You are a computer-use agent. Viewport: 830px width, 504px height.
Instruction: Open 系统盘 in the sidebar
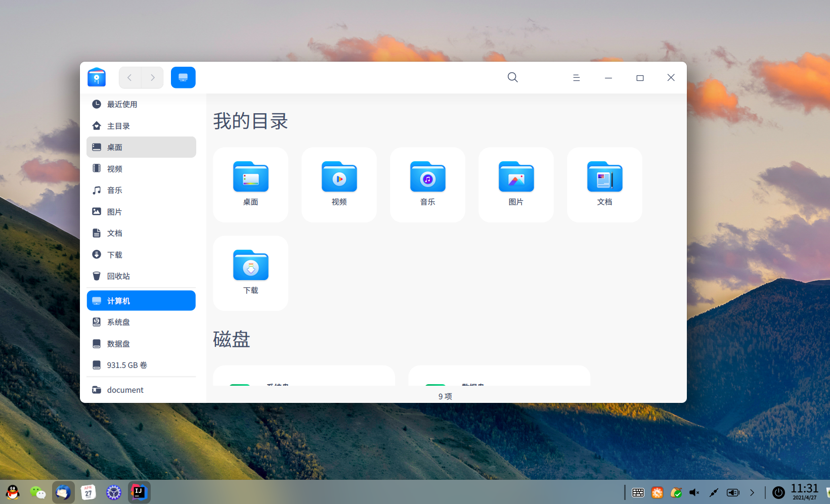[x=141, y=322]
